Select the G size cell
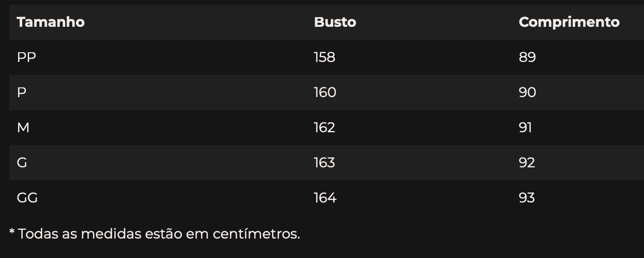 coord(22,163)
